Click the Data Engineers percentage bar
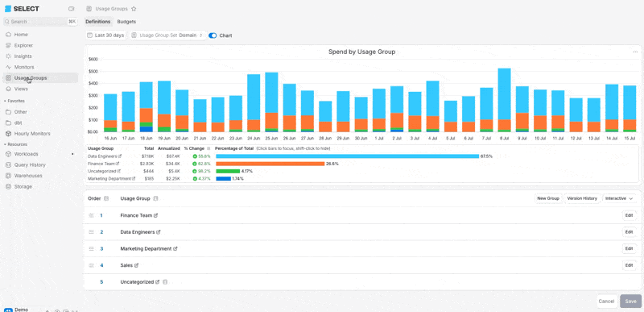Image resolution: width=644 pixels, height=312 pixels. (347, 156)
